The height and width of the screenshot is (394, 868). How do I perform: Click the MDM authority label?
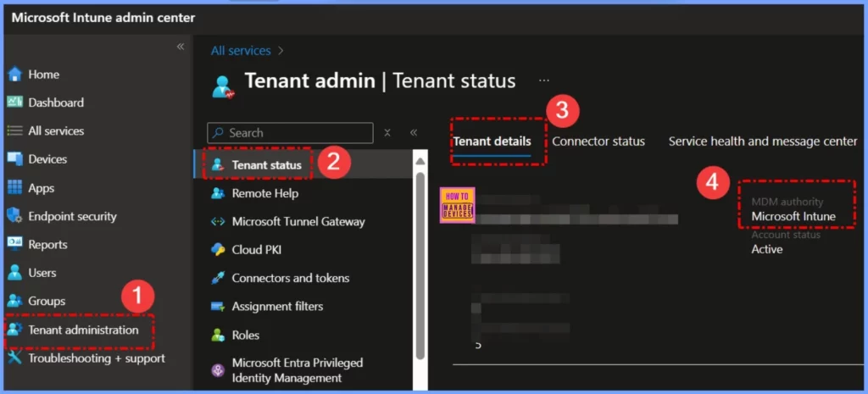[787, 202]
